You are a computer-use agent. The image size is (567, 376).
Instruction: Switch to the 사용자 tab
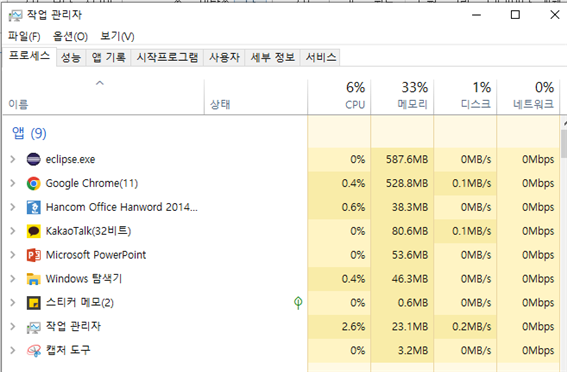[224, 57]
